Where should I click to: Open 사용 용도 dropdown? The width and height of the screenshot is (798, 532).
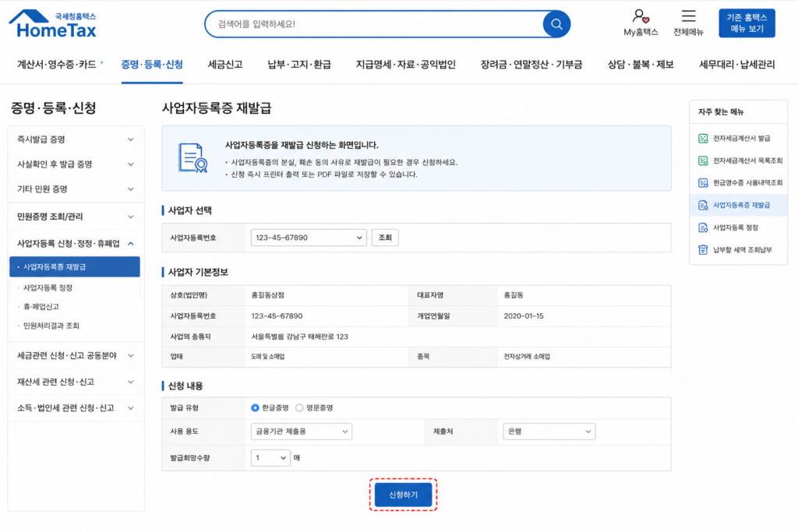pos(302,432)
